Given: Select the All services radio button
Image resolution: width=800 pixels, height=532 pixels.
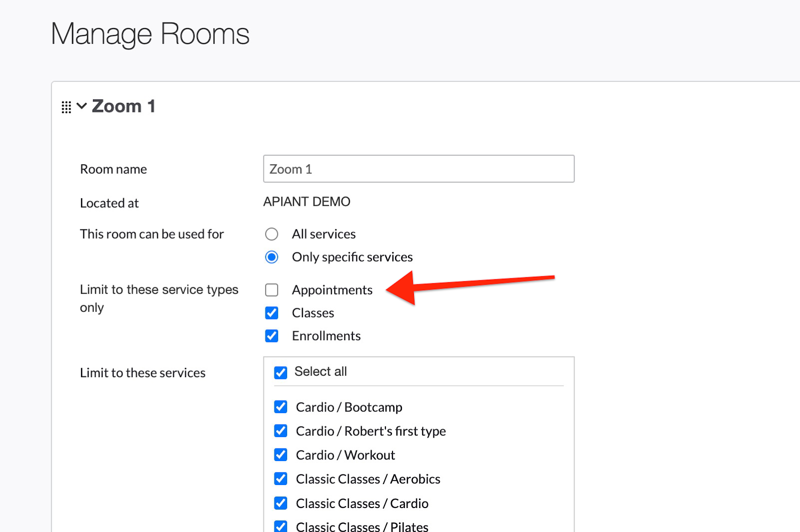Looking at the screenshot, I should tap(271, 234).
